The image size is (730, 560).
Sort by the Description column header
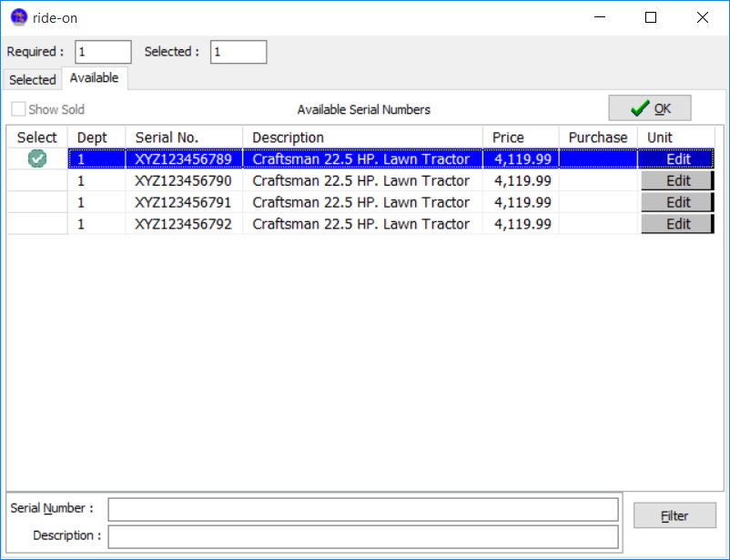click(362, 137)
